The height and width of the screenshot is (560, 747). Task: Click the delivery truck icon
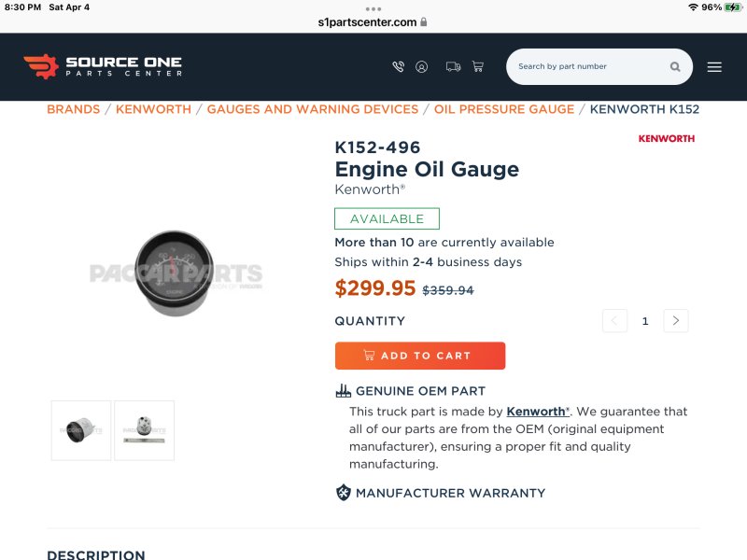coord(453,67)
